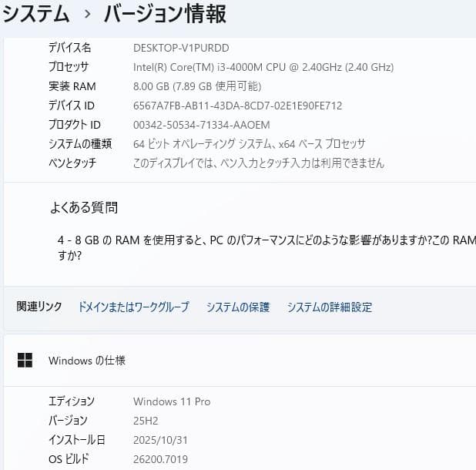
Task: Click the バージョン情報 breadcrumb title
Action: [165, 14]
